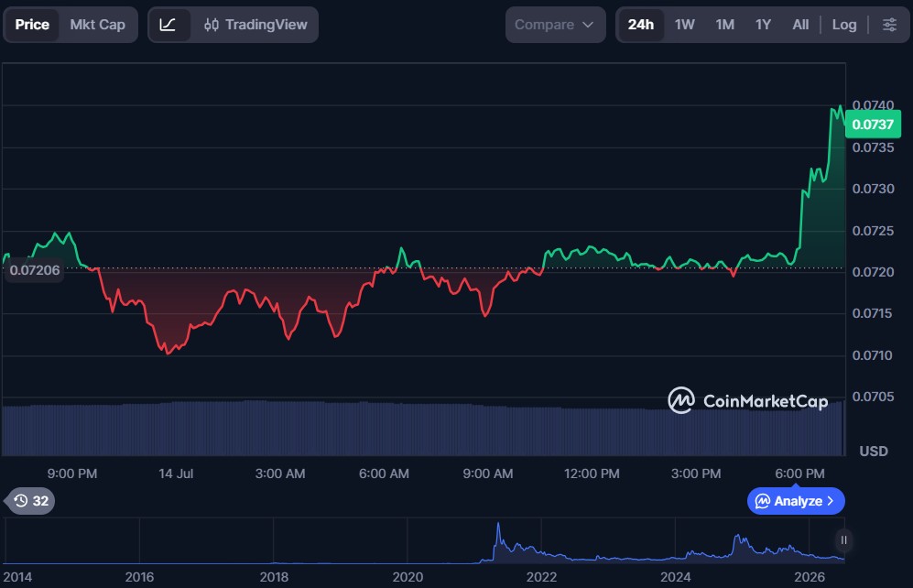Click the 9:00 PM time axis label
This screenshot has height=588, width=913.
pos(72,474)
